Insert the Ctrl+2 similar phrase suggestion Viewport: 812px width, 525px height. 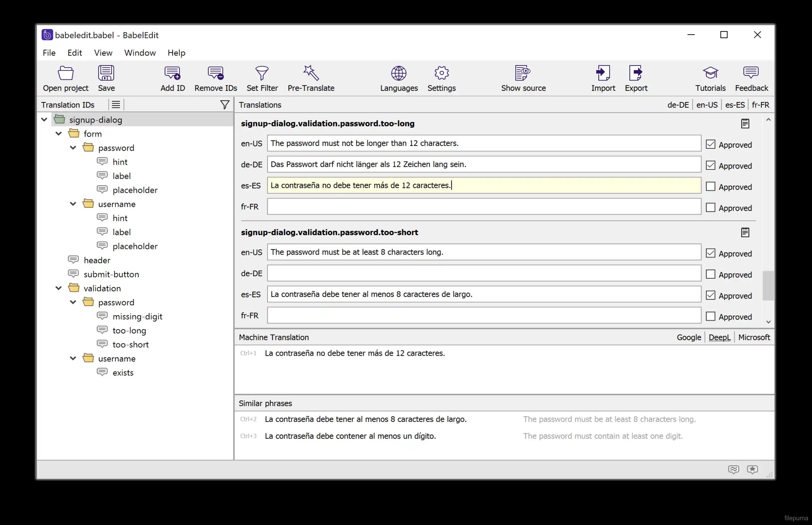coord(365,419)
